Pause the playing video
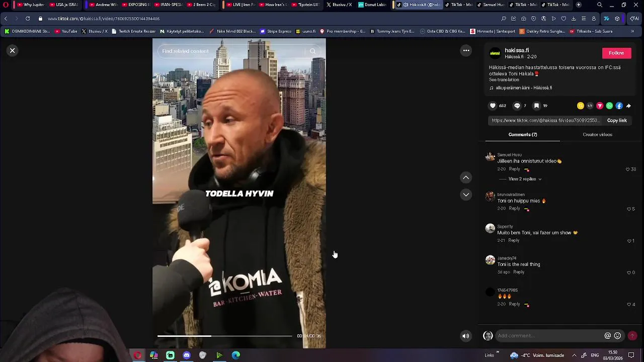 click(x=239, y=194)
